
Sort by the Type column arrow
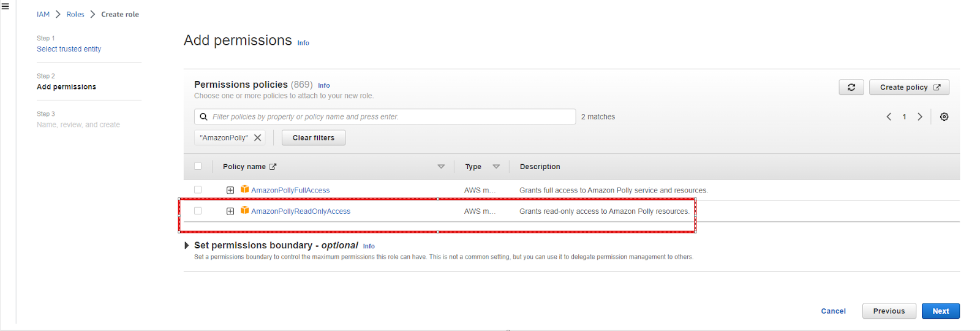pos(496,167)
